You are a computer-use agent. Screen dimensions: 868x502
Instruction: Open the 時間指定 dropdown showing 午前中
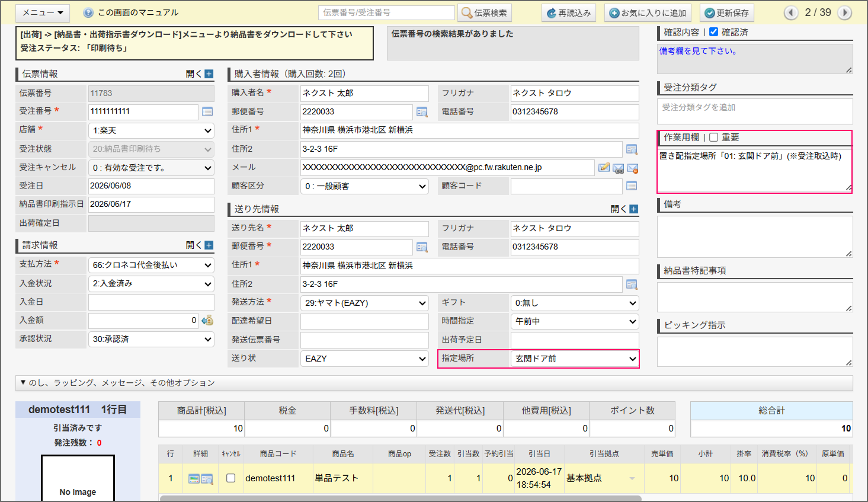click(575, 321)
